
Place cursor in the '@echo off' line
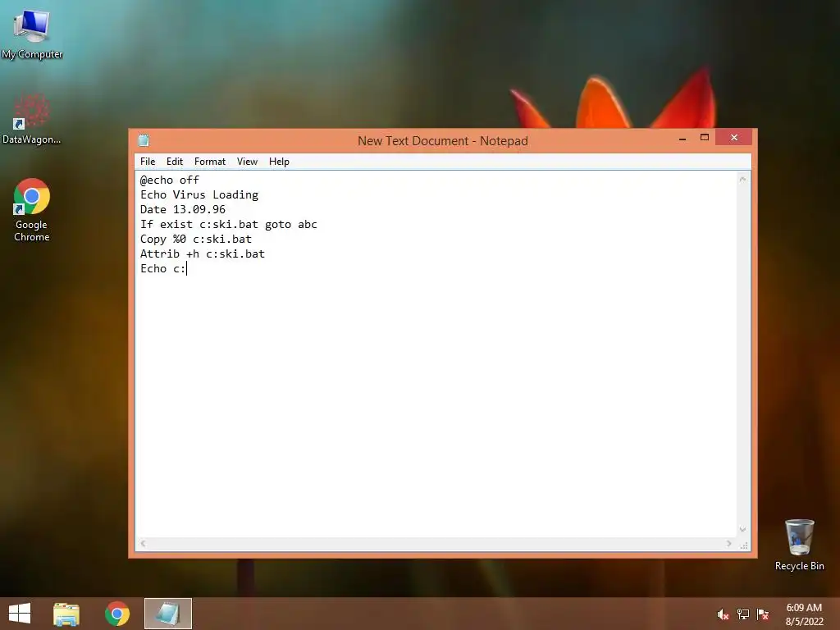click(170, 180)
